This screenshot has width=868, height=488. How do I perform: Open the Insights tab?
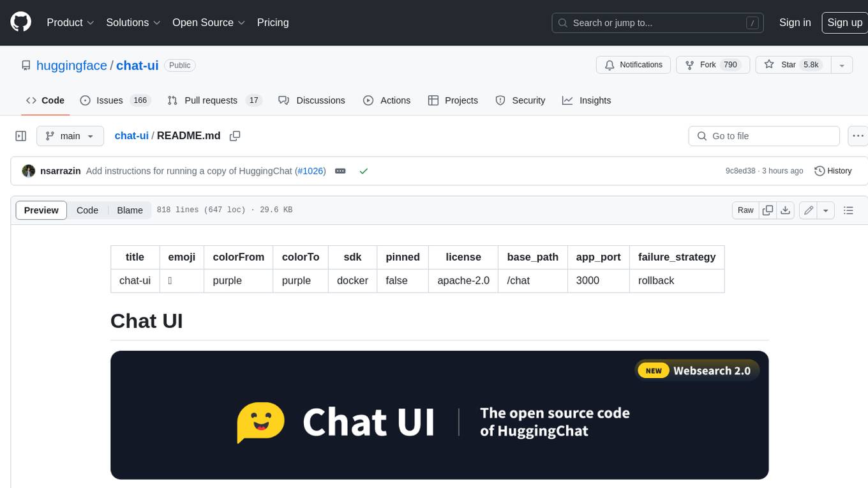pos(587,100)
